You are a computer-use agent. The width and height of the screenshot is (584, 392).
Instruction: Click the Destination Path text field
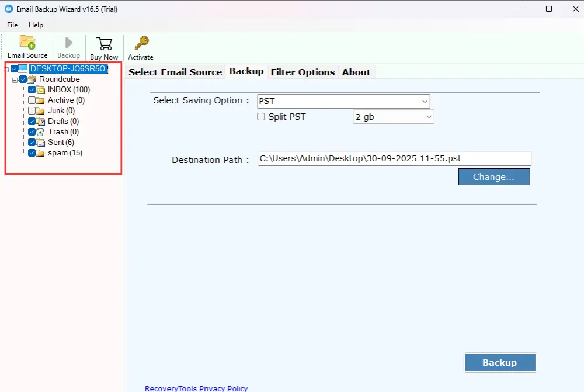(x=394, y=159)
